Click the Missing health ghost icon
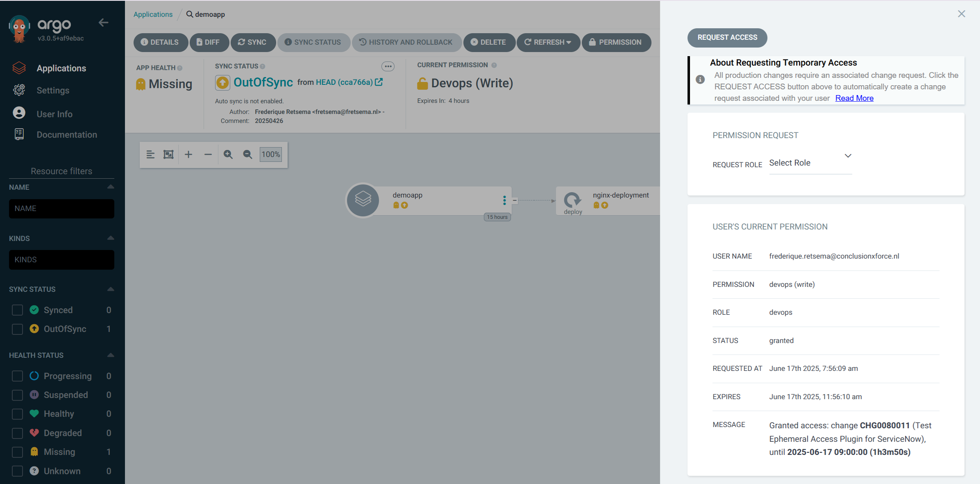Screen dimensions: 980x484 click(x=141, y=84)
